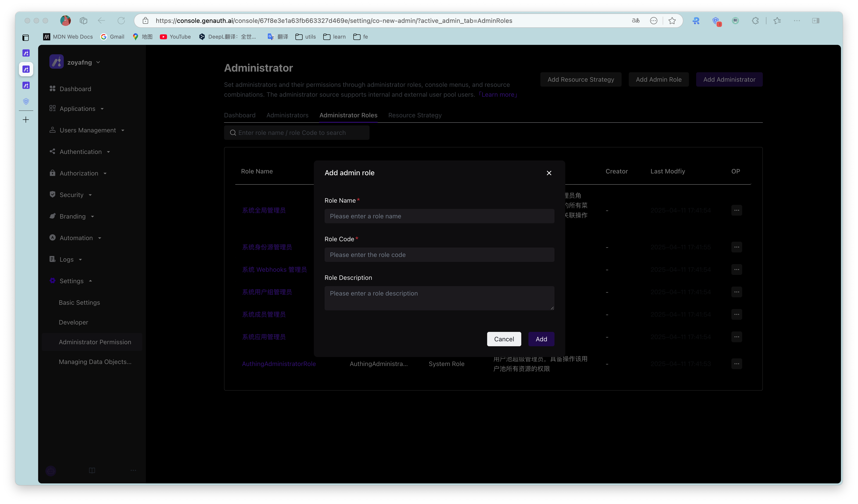Open the MDN Web Docs bookmark
Screen dimensions: 858x504
[68, 37]
